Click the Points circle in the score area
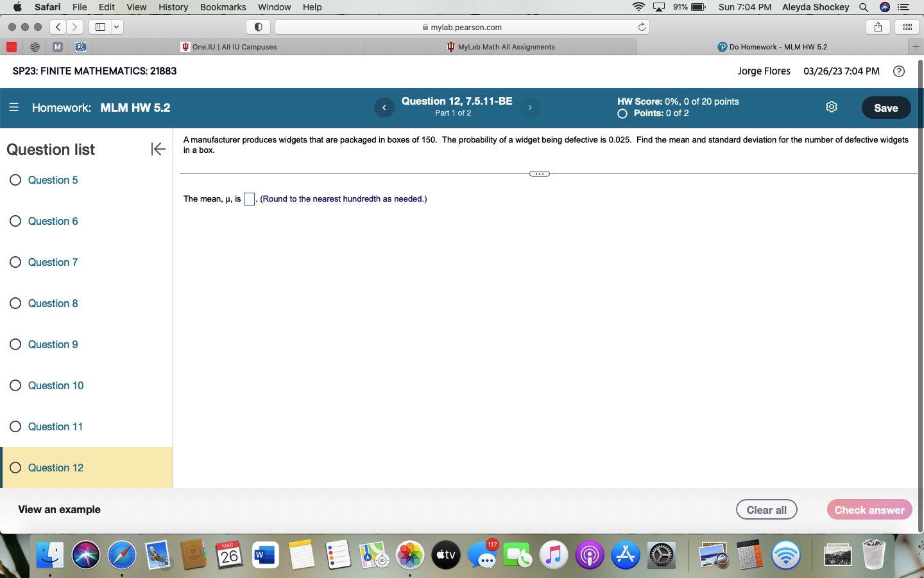This screenshot has width=924, height=578. pos(622,114)
